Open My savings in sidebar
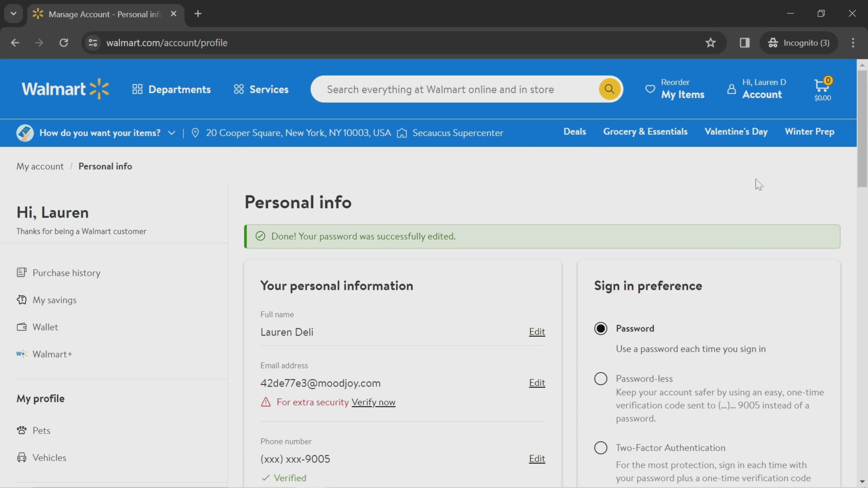 click(x=47, y=300)
